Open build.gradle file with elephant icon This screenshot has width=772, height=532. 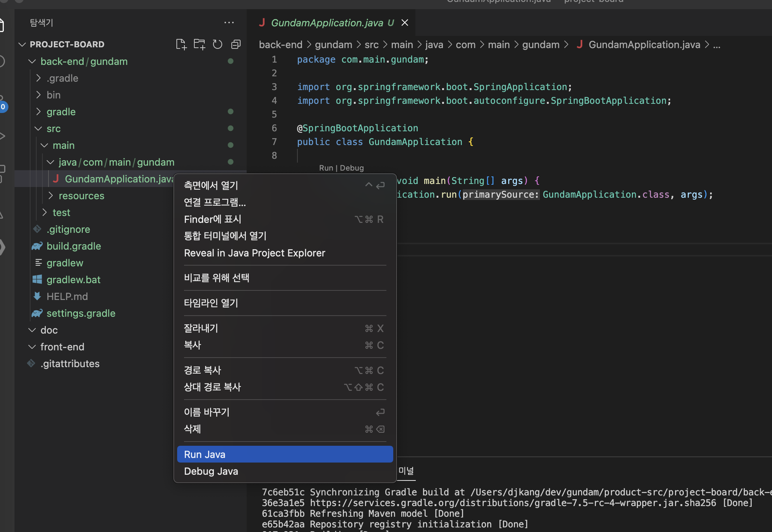[74, 246]
